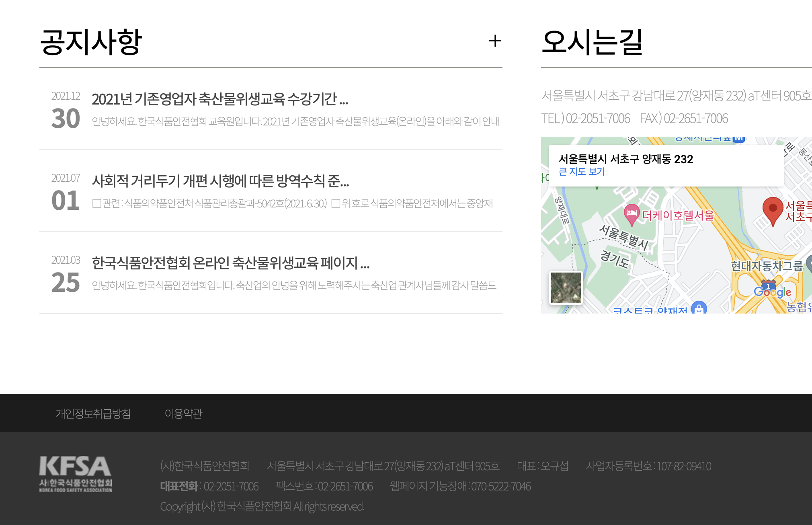
Task: Open 개인정보취급방침 footer menu
Action: (x=93, y=413)
